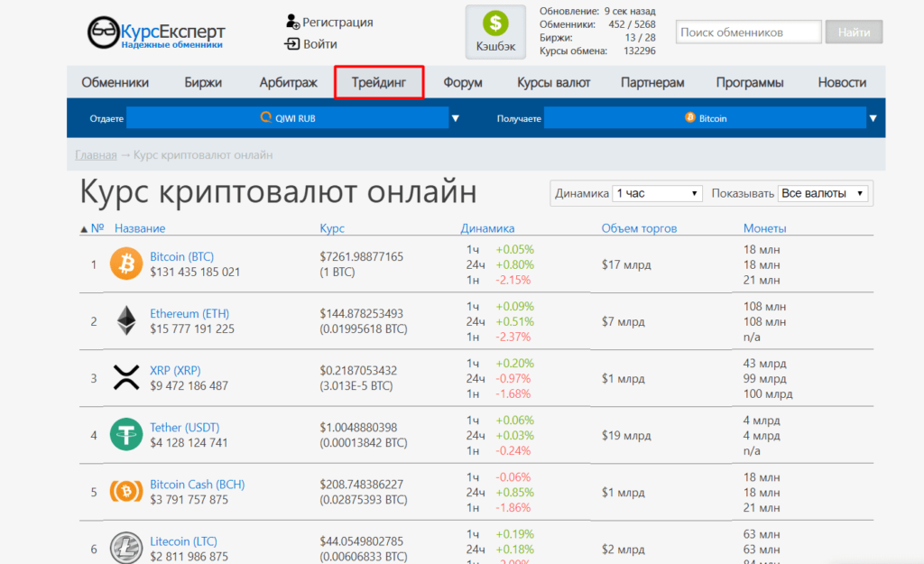
Task: Click the Bitcoin price $7261.98877165
Action: (x=361, y=257)
